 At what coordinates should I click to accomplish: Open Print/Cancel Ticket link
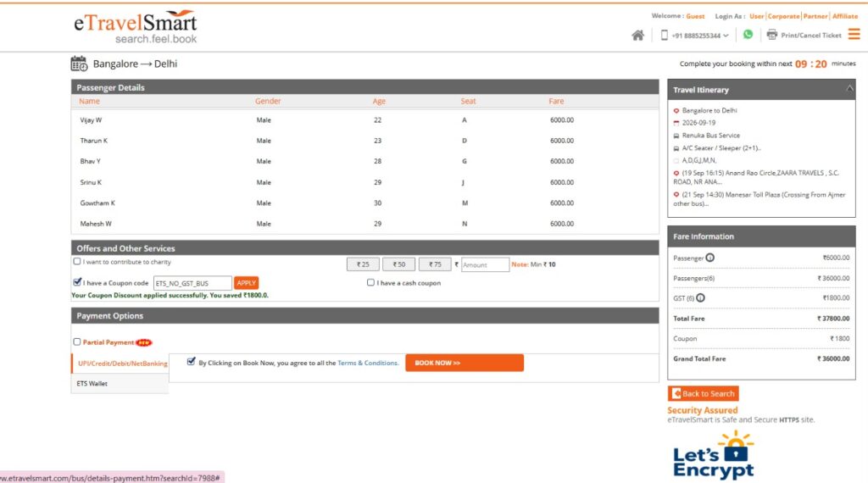click(x=811, y=36)
